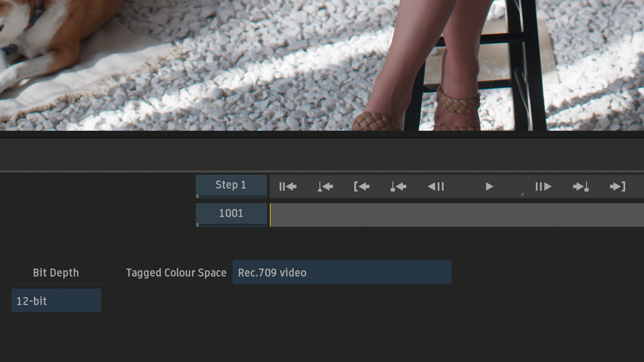Image resolution: width=644 pixels, height=362 pixels.
Task: Open the Rec.709 video colour space dropdown
Action: (x=342, y=272)
